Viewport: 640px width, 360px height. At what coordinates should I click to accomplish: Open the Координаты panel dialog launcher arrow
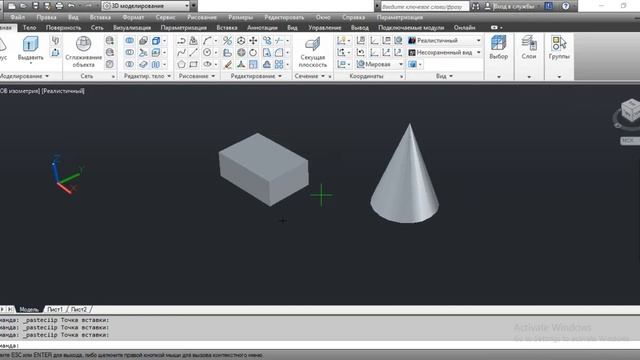coord(402,76)
